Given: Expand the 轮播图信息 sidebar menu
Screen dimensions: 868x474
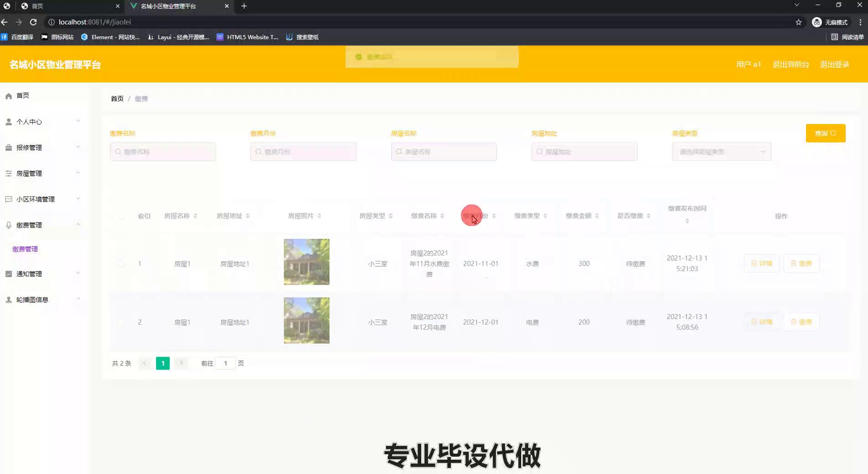Looking at the screenshot, I should pyautogui.click(x=43, y=299).
